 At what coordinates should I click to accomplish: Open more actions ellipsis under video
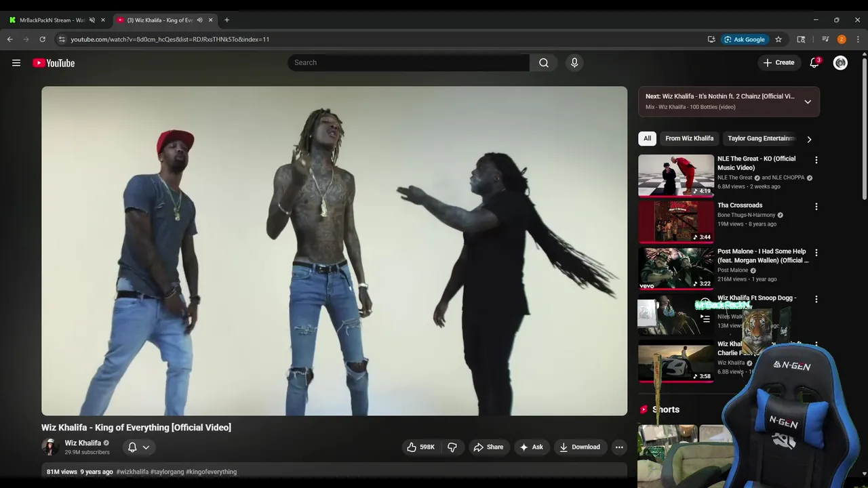point(619,447)
